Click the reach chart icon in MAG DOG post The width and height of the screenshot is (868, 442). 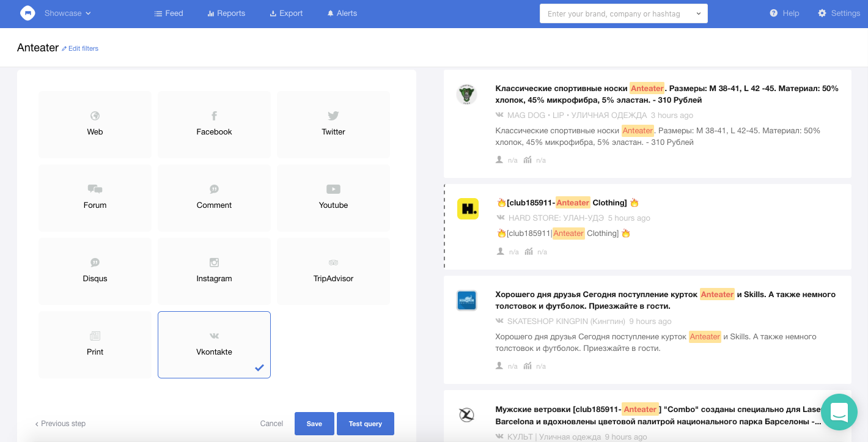(528, 160)
